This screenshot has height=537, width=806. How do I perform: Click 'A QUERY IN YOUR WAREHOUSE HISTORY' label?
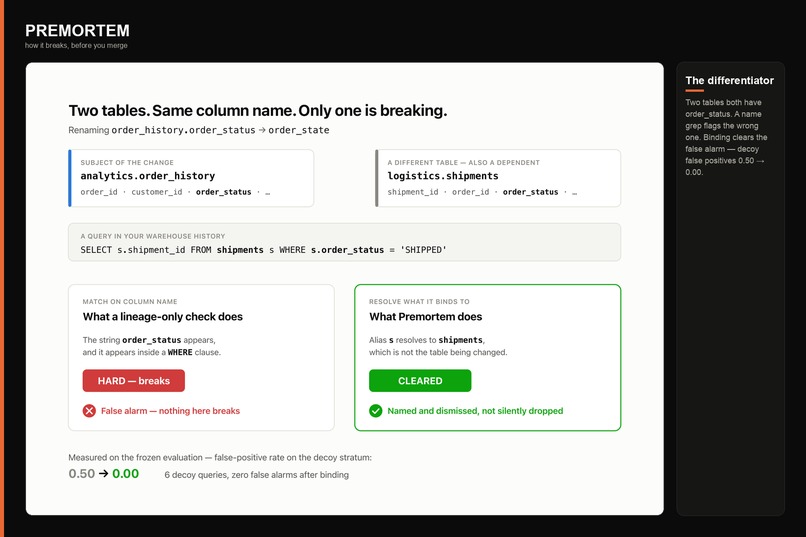click(153, 236)
